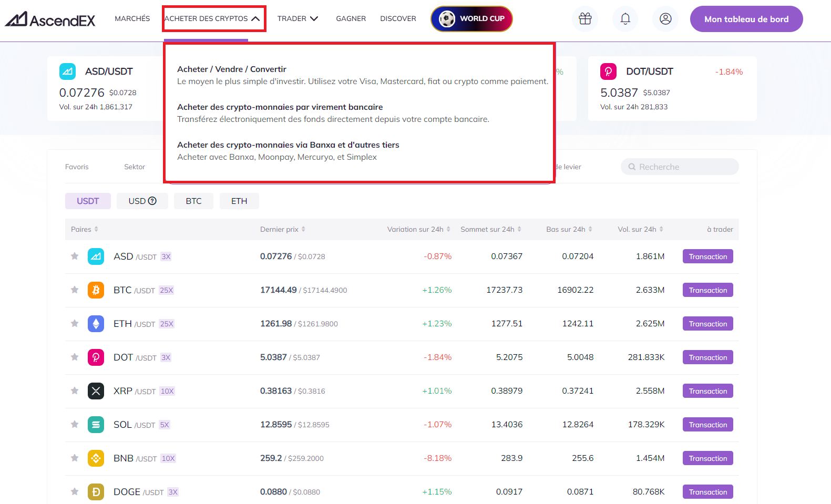Click the Bitcoin icon in BTC row
This screenshot has height=504, width=831.
[x=96, y=290]
